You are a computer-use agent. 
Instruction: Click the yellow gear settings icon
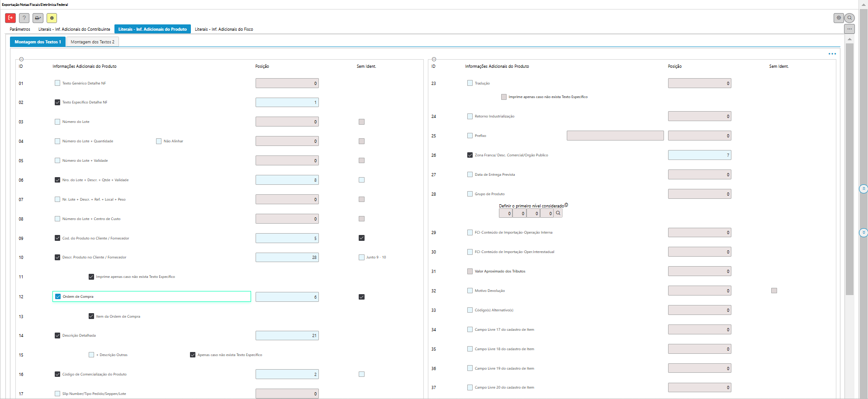pos(52,18)
